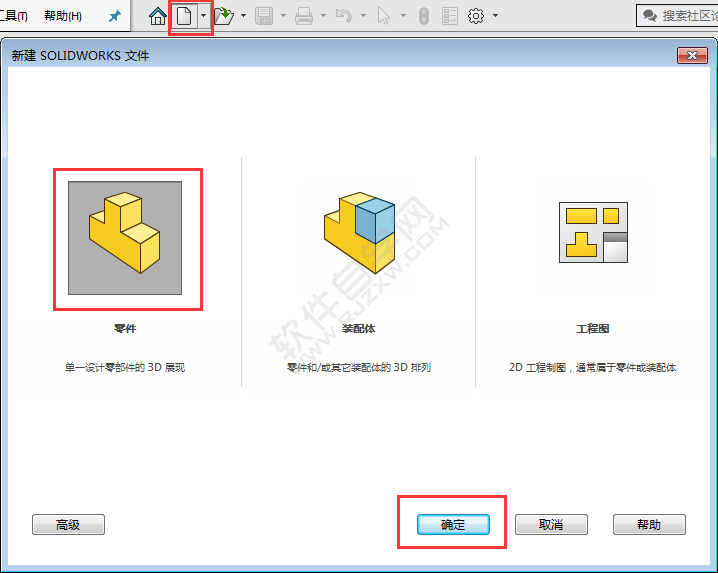Open the File Properties list icon

pyautogui.click(x=450, y=16)
